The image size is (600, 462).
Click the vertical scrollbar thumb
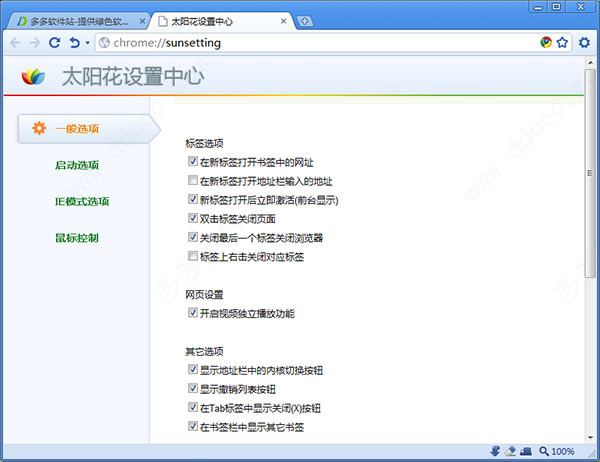coord(590,173)
